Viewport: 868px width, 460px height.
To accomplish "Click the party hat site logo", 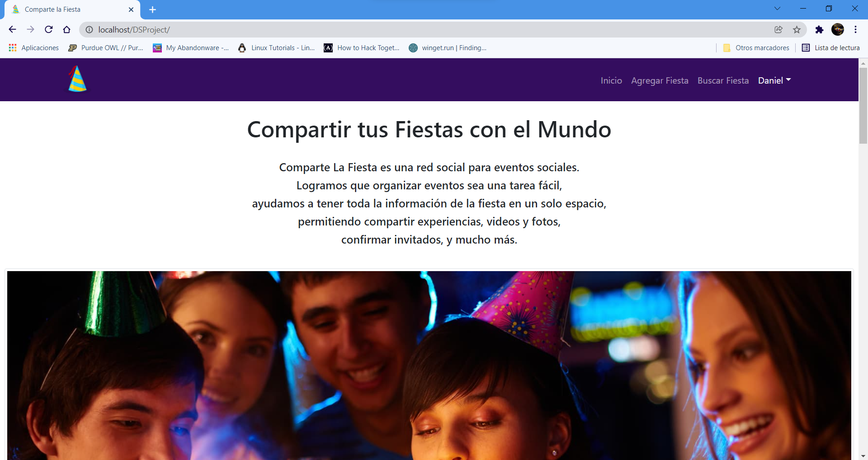I will [77, 79].
